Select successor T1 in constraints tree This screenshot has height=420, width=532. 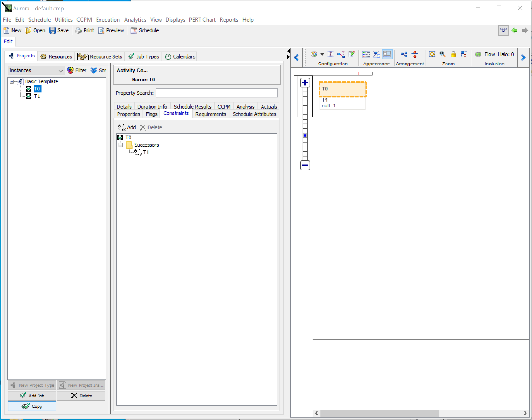(146, 152)
